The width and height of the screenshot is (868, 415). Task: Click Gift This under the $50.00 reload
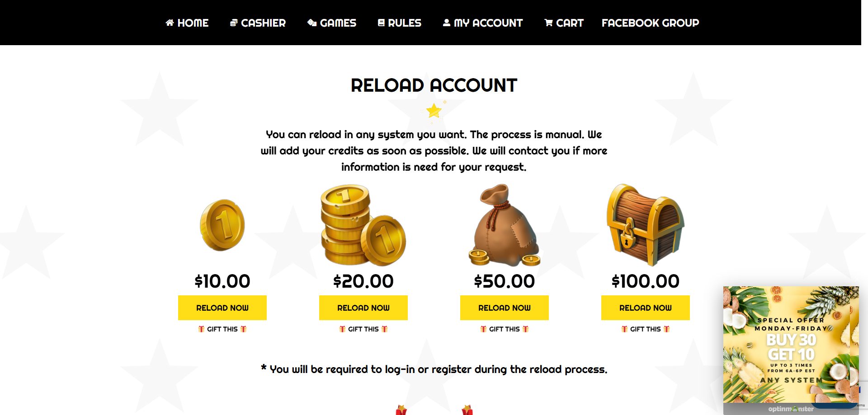[504, 329]
